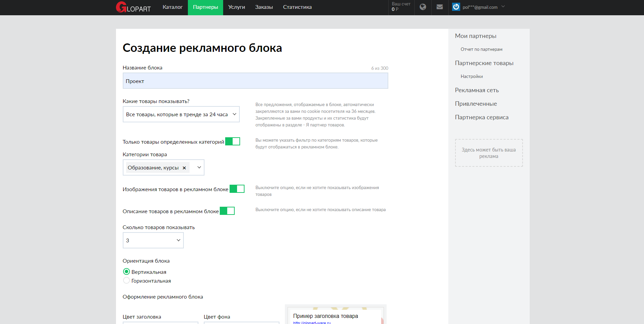Viewport: 644px width, 324px height.
Task: Open the 'Статистика' menu item
Action: point(297,7)
